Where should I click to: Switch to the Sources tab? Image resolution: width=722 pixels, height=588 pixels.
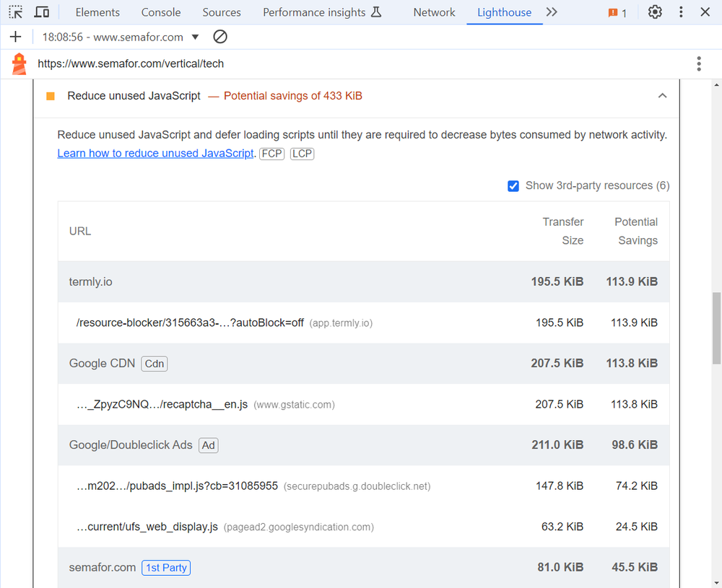coord(222,12)
